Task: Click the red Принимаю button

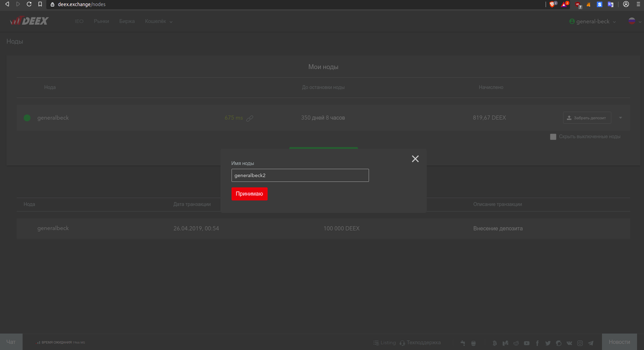Action: pyautogui.click(x=250, y=194)
